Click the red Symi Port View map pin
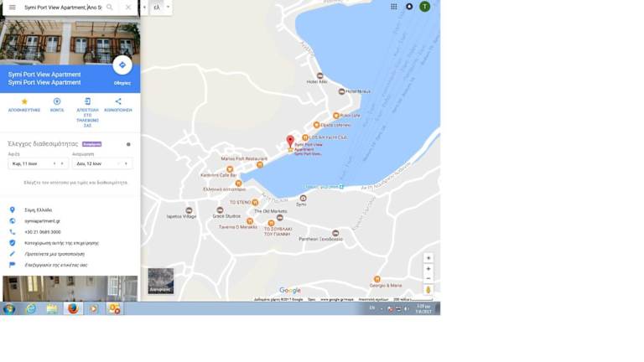This screenshot has height=362, width=644. pyautogui.click(x=290, y=141)
